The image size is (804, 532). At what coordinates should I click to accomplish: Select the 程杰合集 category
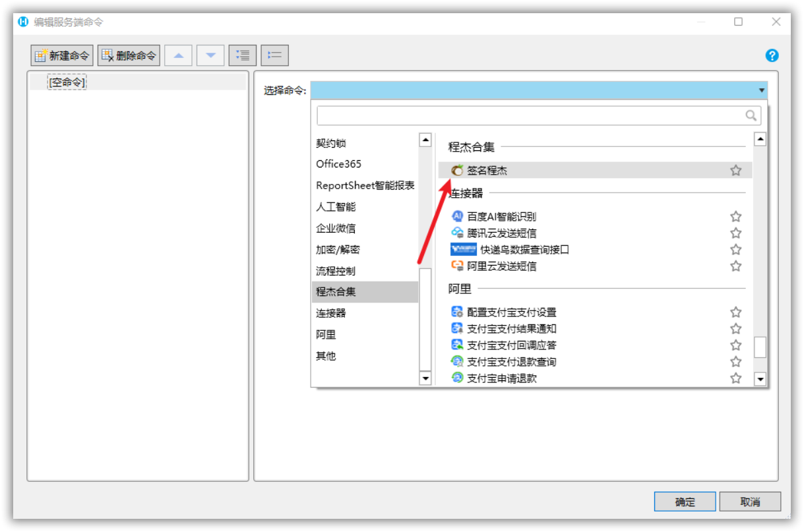(x=365, y=292)
